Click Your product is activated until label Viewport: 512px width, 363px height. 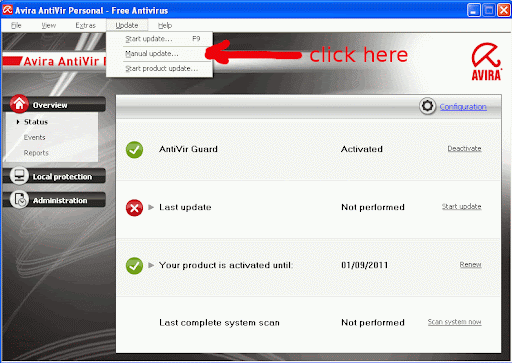tap(226, 265)
